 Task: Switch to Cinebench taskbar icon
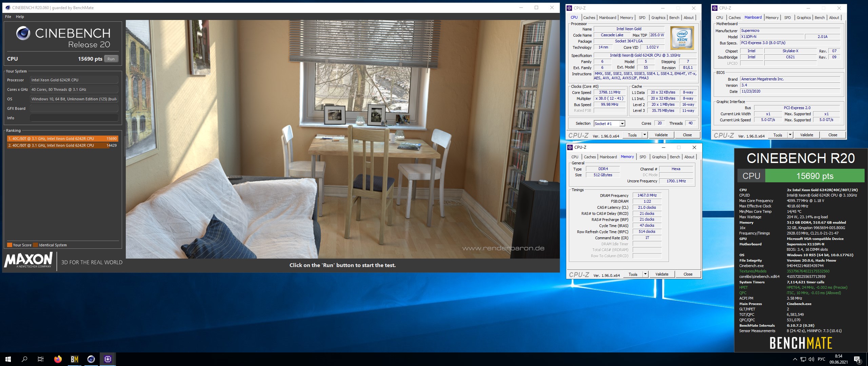91,359
